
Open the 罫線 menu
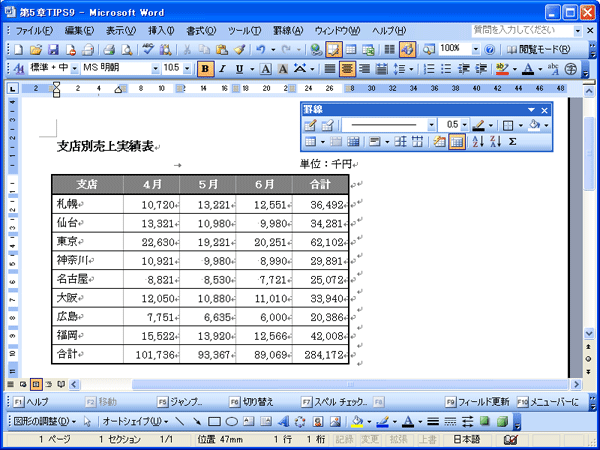[x=288, y=31]
